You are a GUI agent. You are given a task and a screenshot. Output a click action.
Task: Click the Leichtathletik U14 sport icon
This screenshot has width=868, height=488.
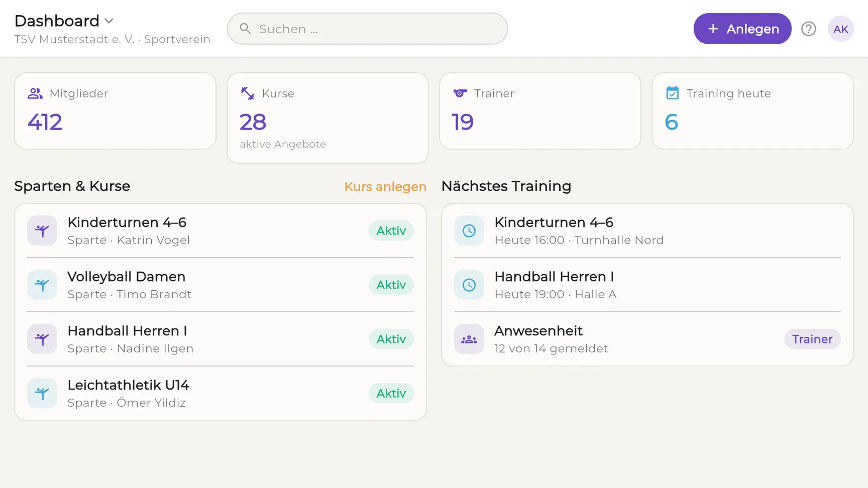pyautogui.click(x=42, y=393)
